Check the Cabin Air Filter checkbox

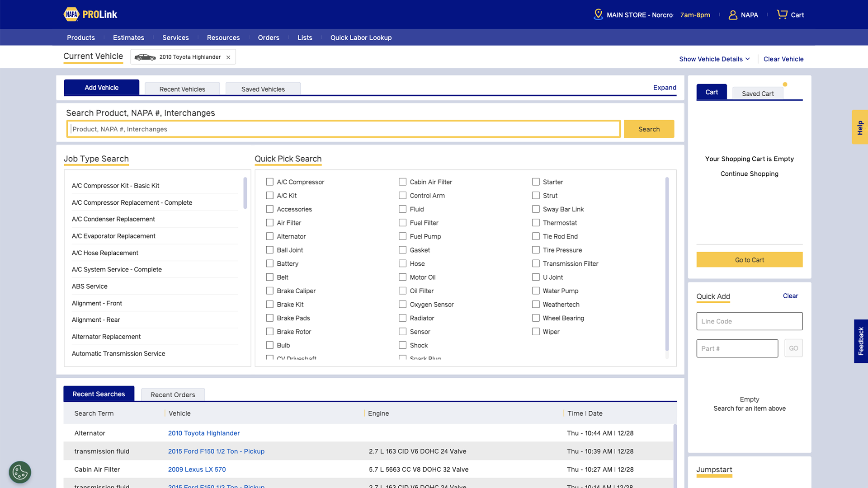pyautogui.click(x=402, y=182)
